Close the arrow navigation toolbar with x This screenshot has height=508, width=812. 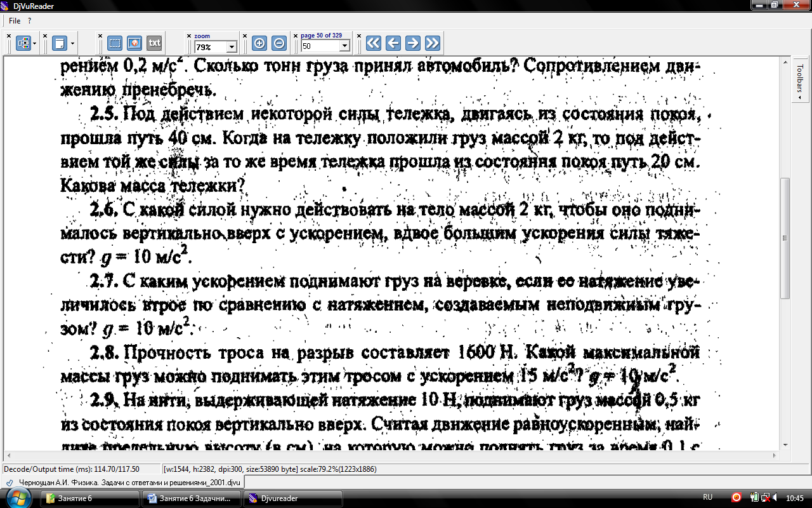[359, 36]
